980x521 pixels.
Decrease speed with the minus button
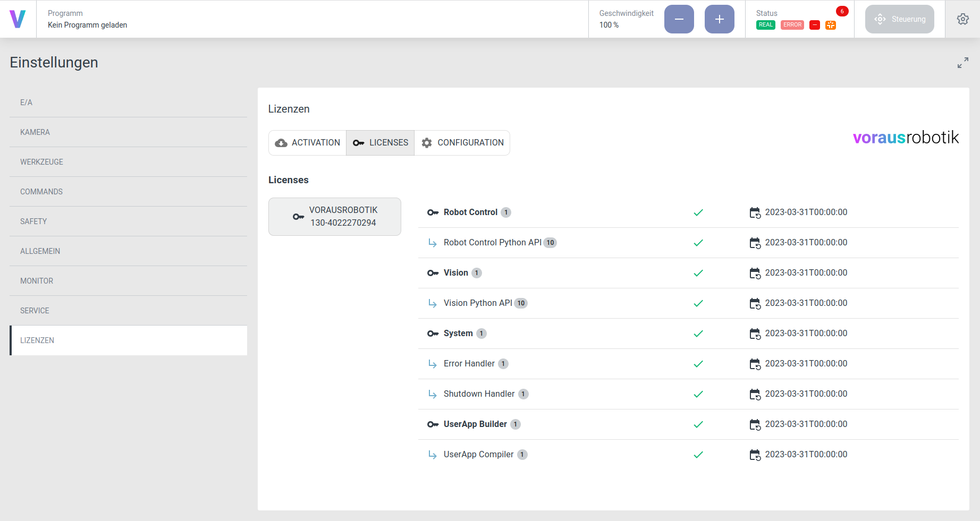click(x=679, y=19)
